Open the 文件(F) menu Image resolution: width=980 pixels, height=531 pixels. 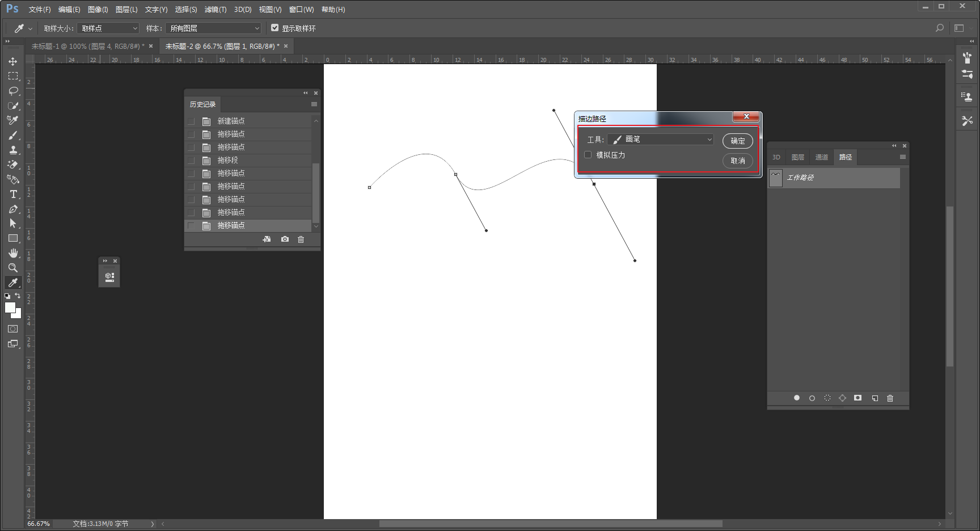[40, 10]
